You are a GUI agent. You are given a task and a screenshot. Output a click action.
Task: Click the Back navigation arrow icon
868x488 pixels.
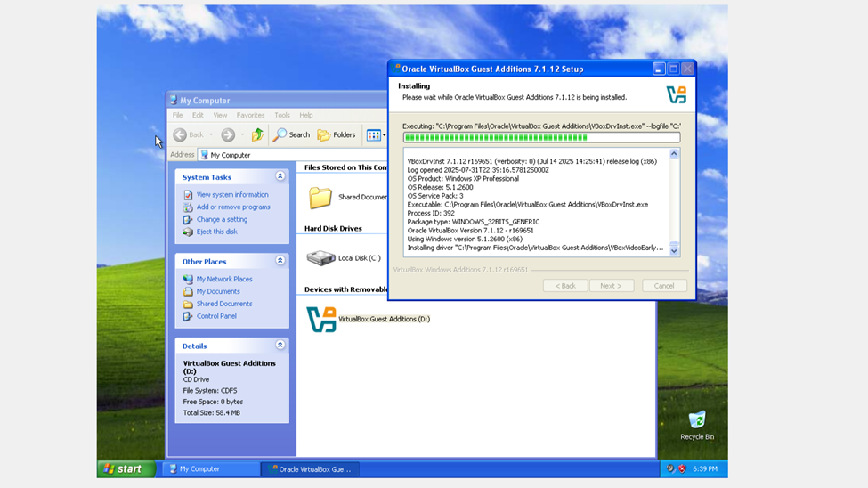click(181, 135)
